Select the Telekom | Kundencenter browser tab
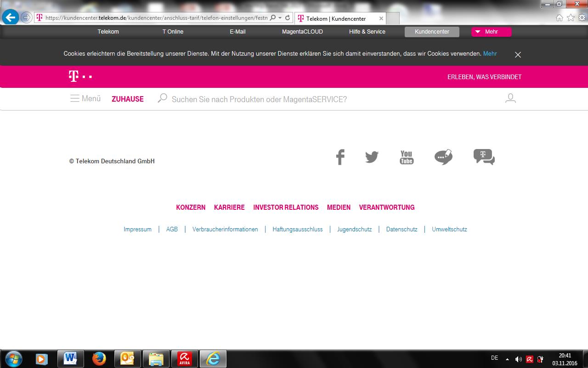The height and width of the screenshot is (368, 588). (340, 18)
